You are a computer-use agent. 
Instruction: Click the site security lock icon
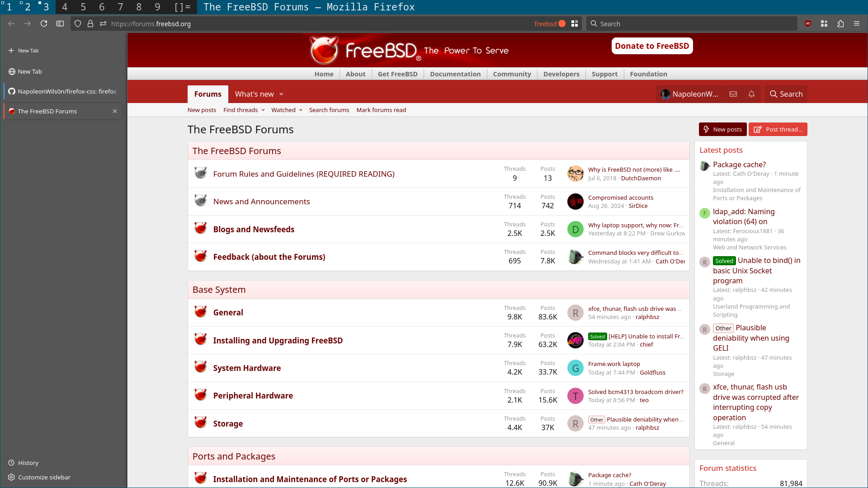coord(90,23)
